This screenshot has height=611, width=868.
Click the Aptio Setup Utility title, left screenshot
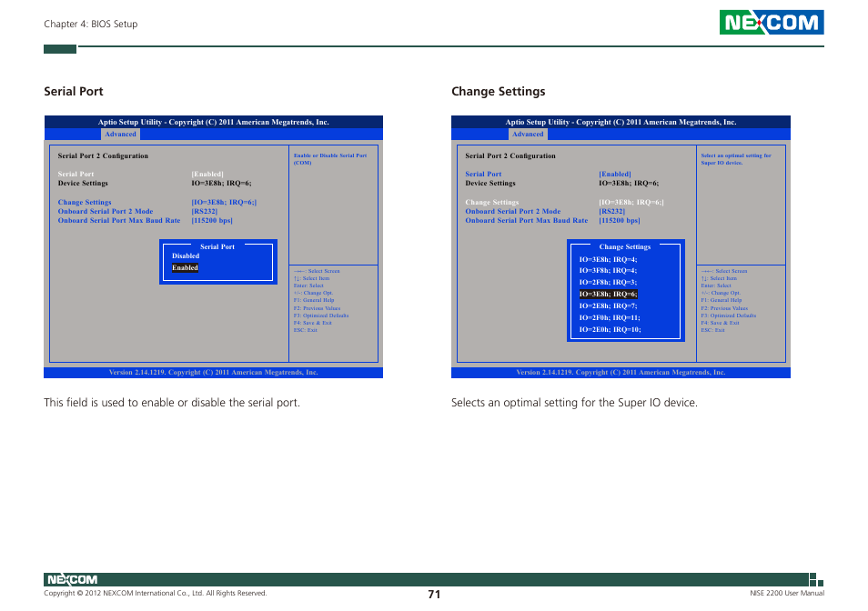point(214,122)
